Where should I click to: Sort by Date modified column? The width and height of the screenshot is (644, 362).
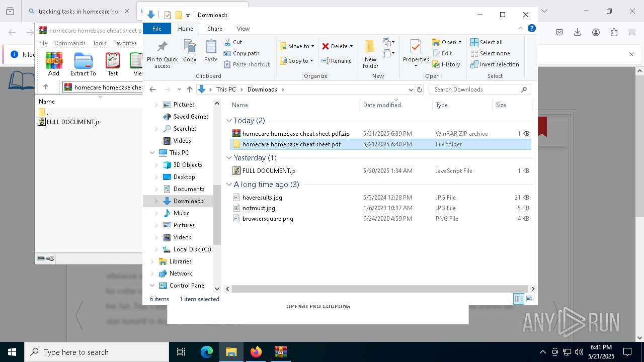(382, 105)
